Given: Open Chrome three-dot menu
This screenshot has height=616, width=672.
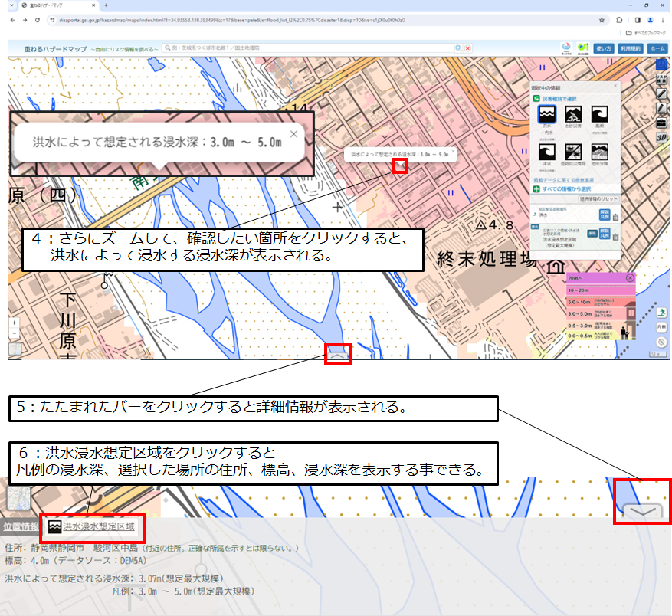Looking at the screenshot, I should (x=663, y=20).
